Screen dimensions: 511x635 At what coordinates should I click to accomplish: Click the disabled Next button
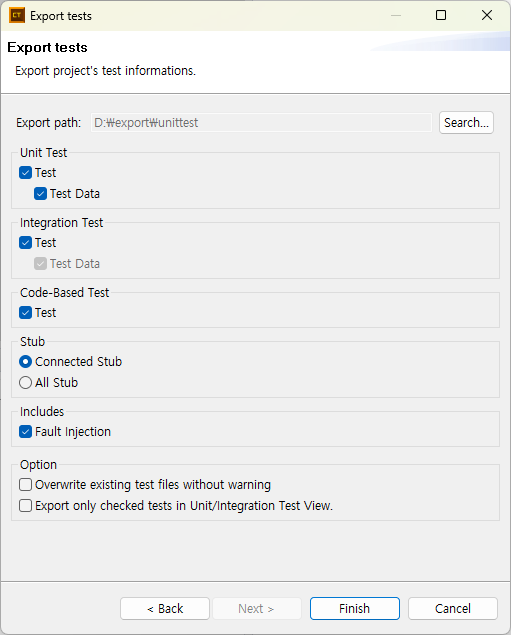(257, 608)
